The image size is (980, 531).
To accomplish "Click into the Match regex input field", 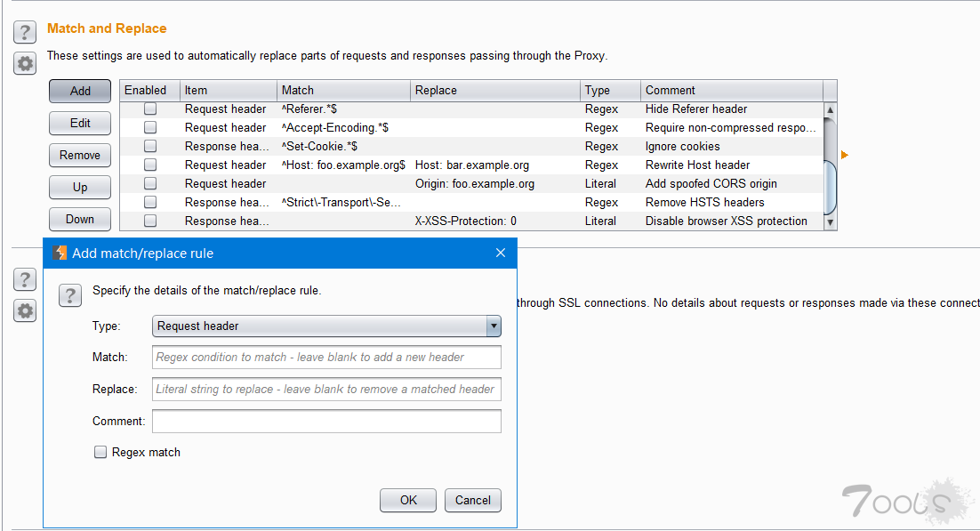I will point(326,358).
